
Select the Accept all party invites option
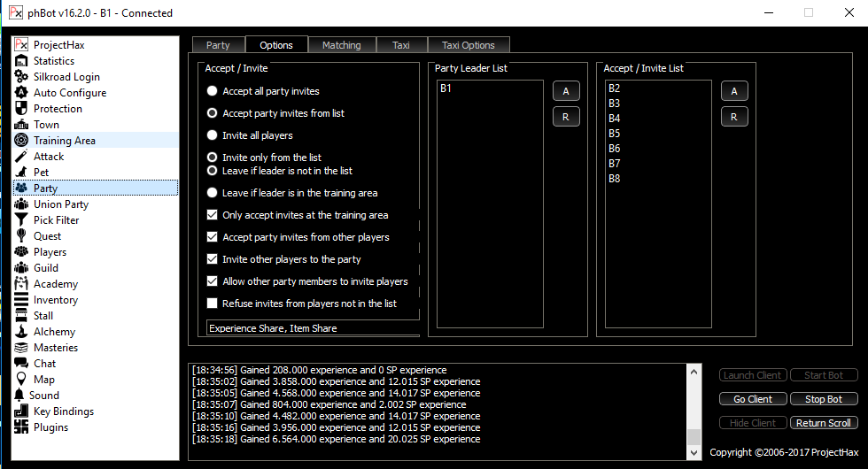[x=212, y=91]
